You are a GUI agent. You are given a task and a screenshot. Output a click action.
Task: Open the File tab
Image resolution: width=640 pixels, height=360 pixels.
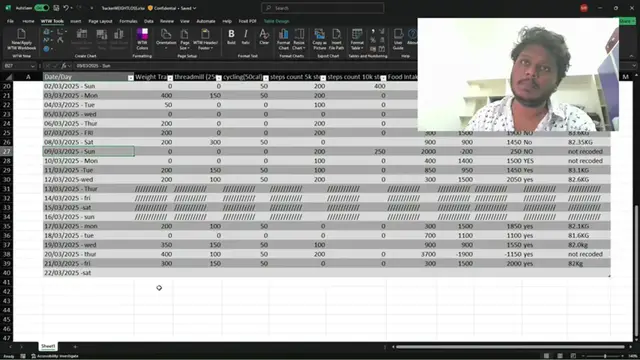10,21
